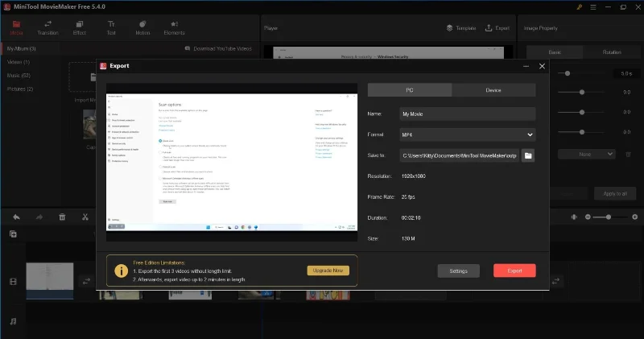Viewport: 644px width, 339px height.
Task: Click the Frame Rate value 25 fps
Action: (x=408, y=197)
